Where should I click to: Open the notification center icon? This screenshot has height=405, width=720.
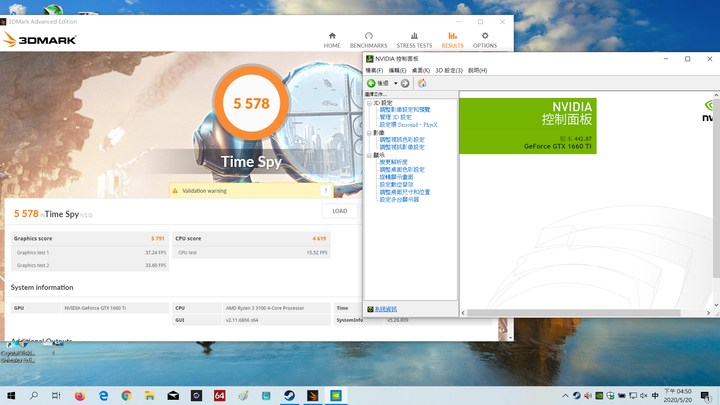tap(705, 395)
